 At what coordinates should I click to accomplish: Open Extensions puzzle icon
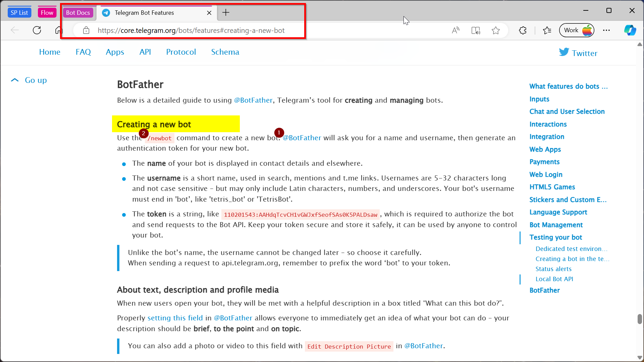click(523, 31)
